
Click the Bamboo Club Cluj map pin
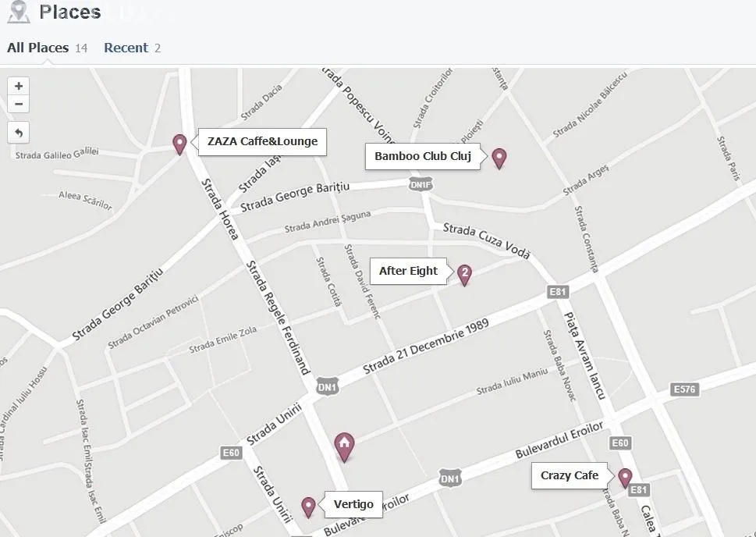[x=499, y=158]
